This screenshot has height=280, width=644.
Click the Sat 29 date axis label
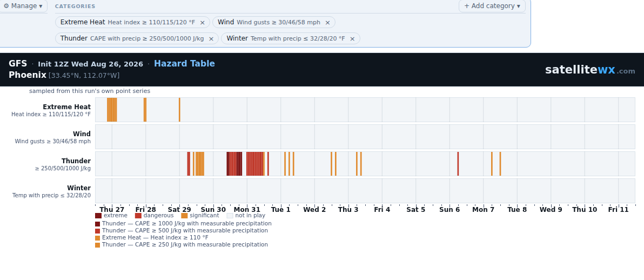point(179,210)
